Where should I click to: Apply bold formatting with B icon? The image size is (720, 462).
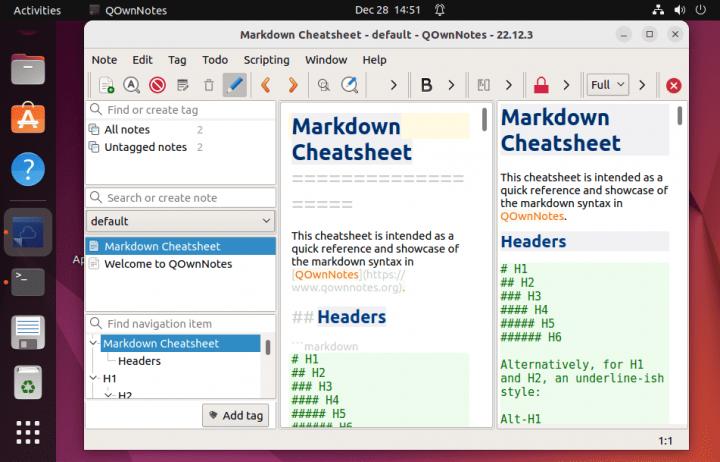point(426,85)
